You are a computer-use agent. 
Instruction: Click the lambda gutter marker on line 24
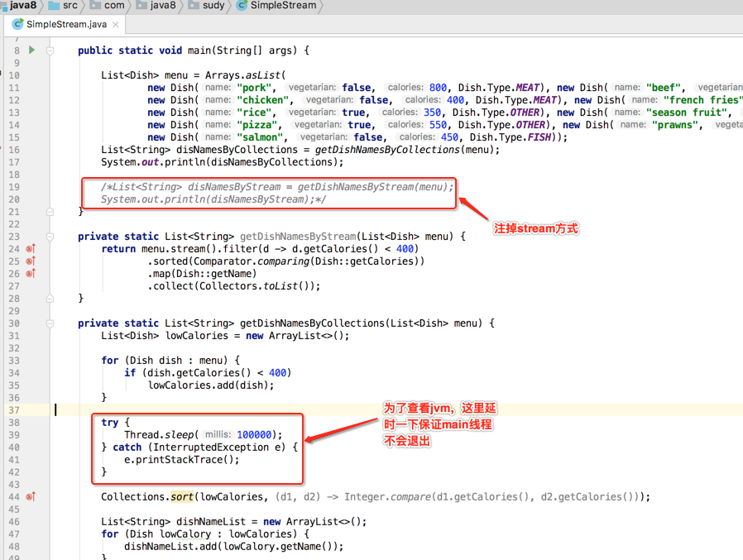[31, 249]
